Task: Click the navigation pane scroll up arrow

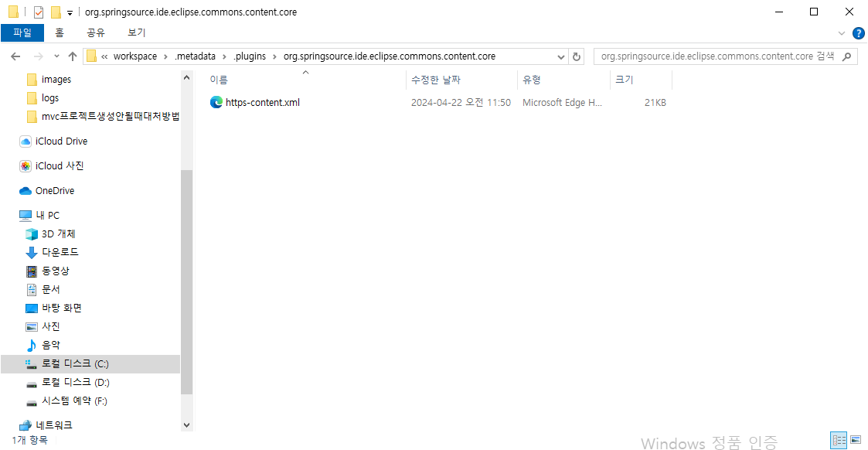Action: (186, 78)
